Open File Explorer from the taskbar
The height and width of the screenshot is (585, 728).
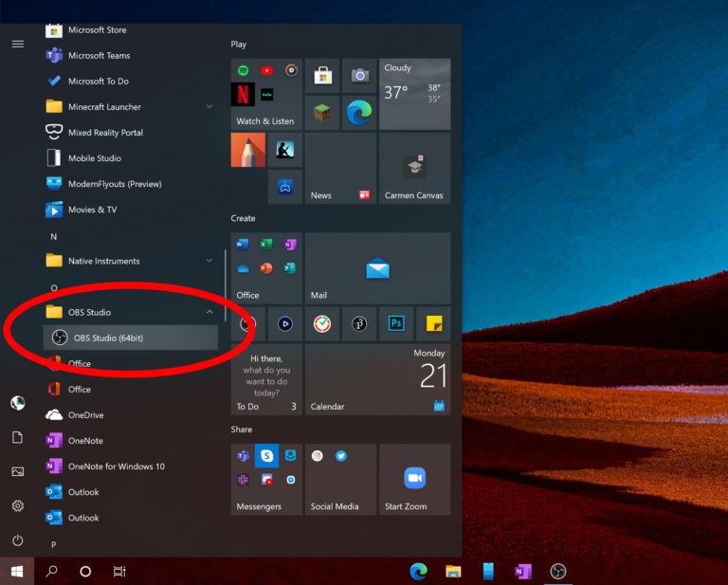(453, 571)
